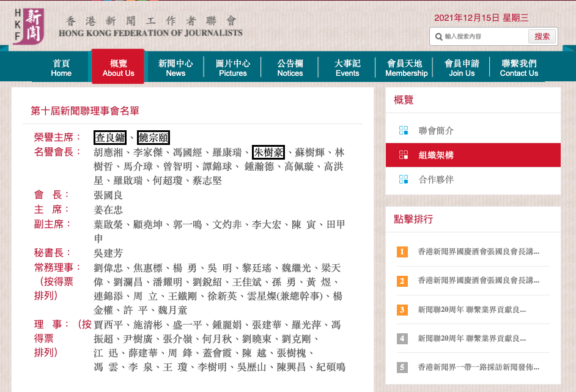The height and width of the screenshot is (392, 576).
Task: Open the third-ranked 新聞聯20周年 article
Action: pos(471,309)
